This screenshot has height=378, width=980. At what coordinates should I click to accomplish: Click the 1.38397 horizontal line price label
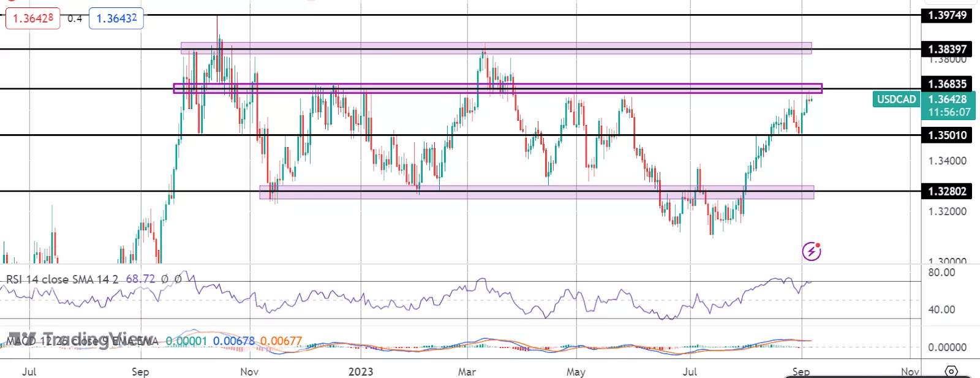(x=947, y=49)
